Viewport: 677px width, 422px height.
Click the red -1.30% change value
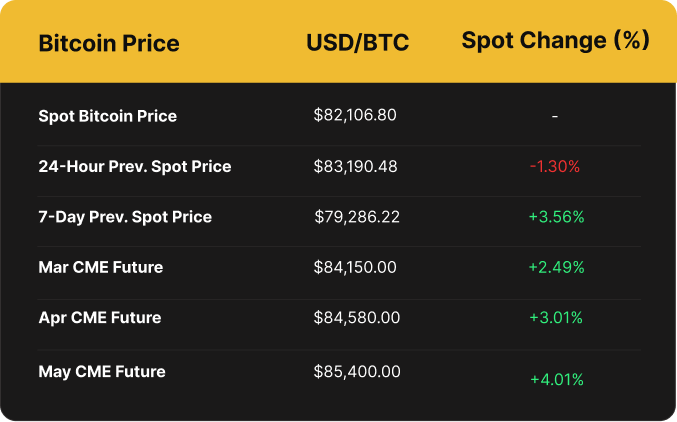(555, 167)
